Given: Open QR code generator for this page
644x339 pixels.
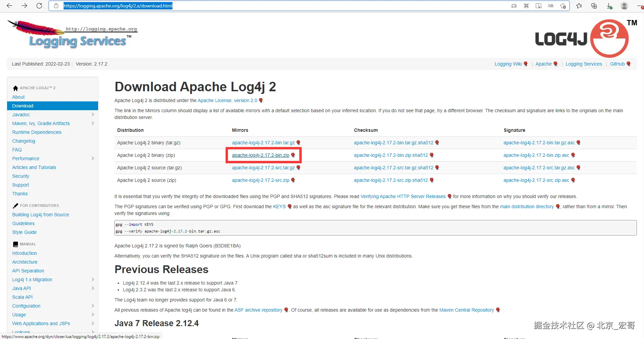Looking at the screenshot, I should pos(526,6).
